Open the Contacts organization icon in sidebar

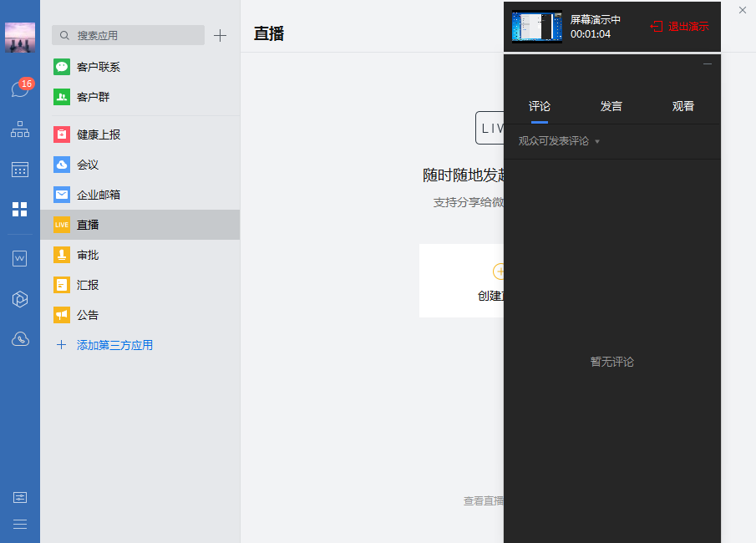[x=19, y=129]
